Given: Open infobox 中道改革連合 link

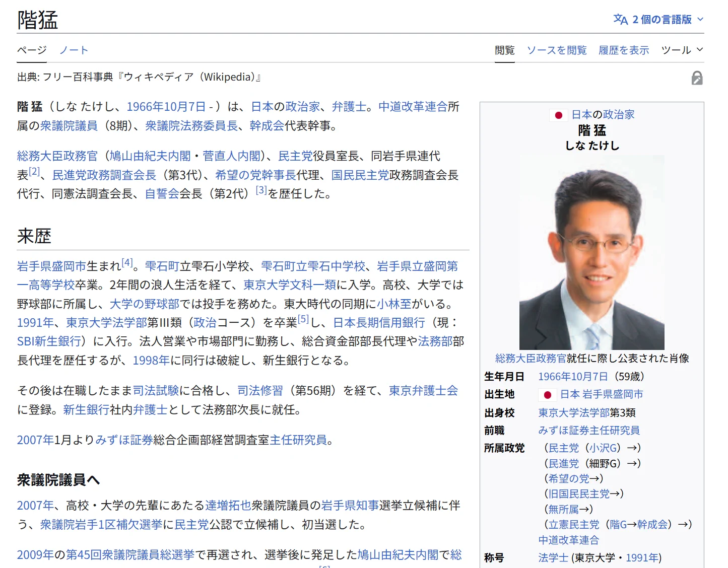Looking at the screenshot, I should (568, 540).
